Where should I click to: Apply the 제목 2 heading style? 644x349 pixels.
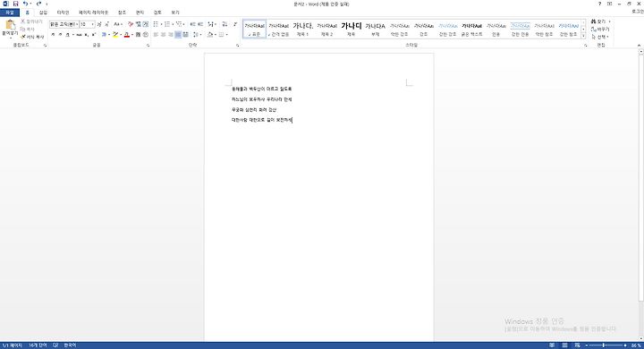327,30
